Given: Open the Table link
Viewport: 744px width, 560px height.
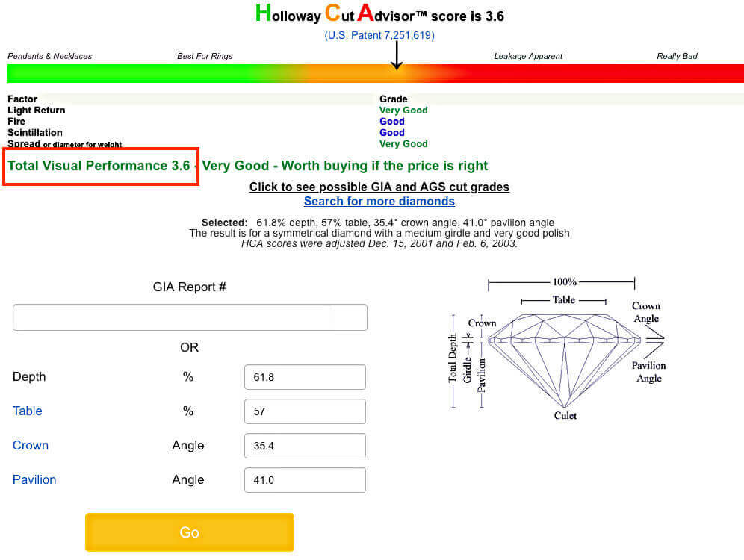Looking at the screenshot, I should click(x=28, y=411).
